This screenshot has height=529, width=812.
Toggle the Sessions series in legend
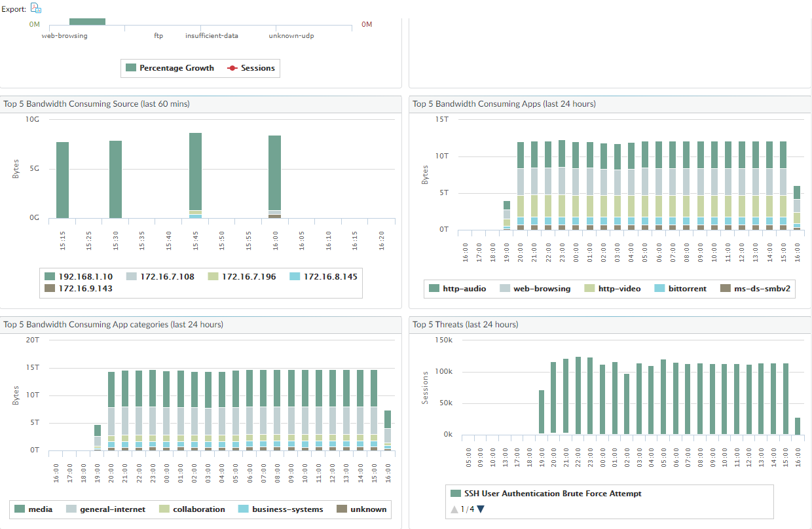click(257, 68)
